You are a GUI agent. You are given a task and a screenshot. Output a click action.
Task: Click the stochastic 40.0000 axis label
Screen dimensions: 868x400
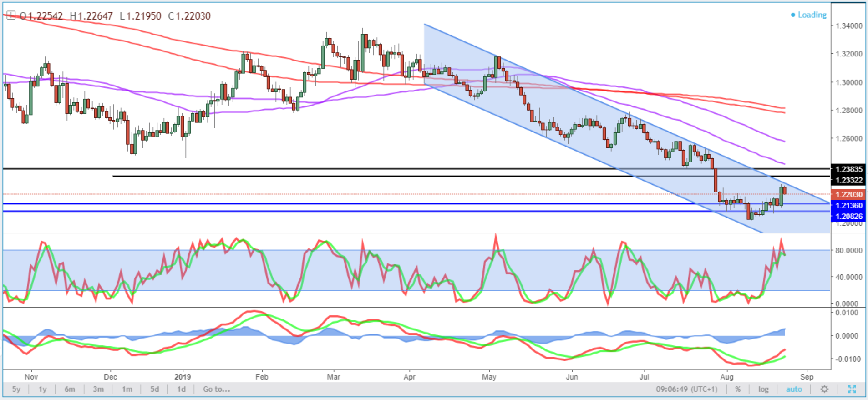[849, 277]
